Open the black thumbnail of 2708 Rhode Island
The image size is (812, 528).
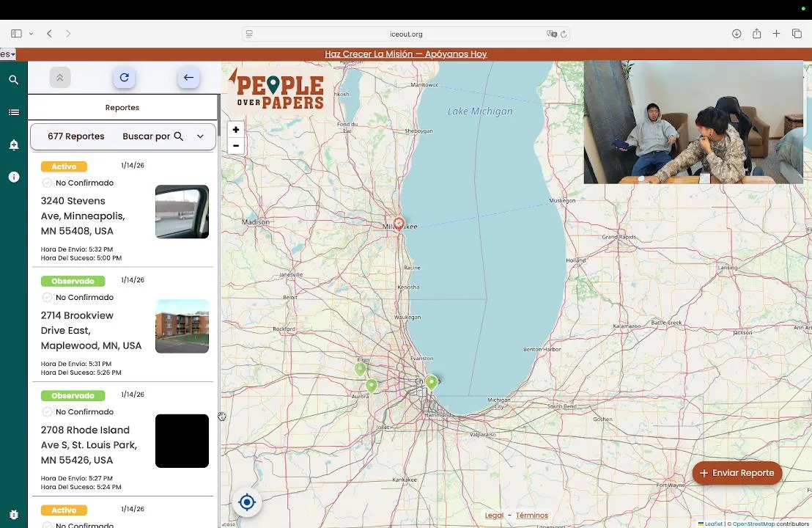pos(182,441)
